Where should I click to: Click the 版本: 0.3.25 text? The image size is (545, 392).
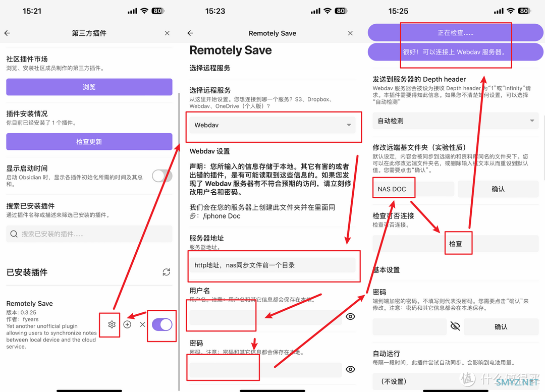[21, 312]
